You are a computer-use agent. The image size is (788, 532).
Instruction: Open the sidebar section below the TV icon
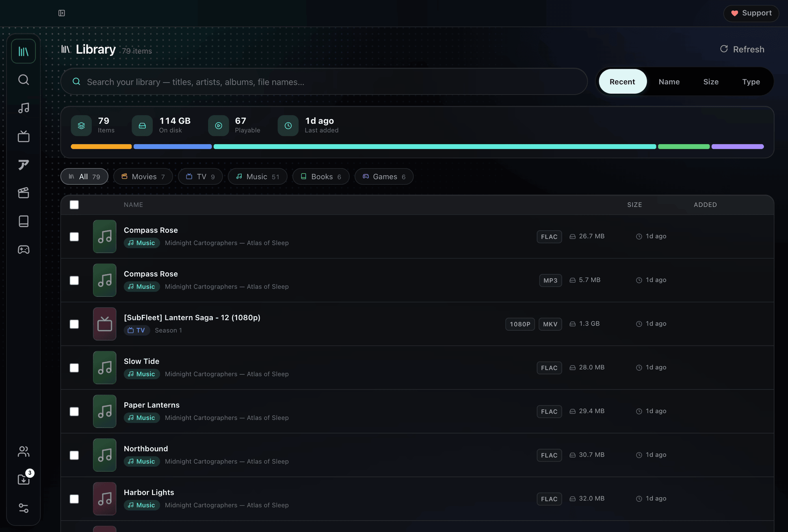click(24, 165)
